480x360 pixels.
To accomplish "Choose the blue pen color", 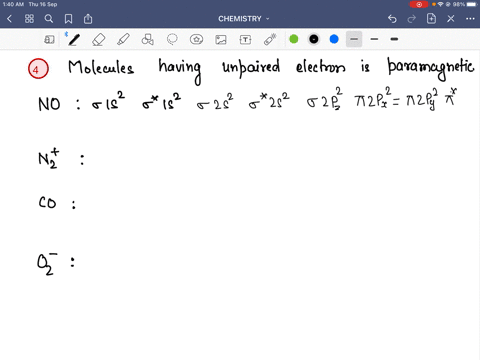I will [334, 39].
